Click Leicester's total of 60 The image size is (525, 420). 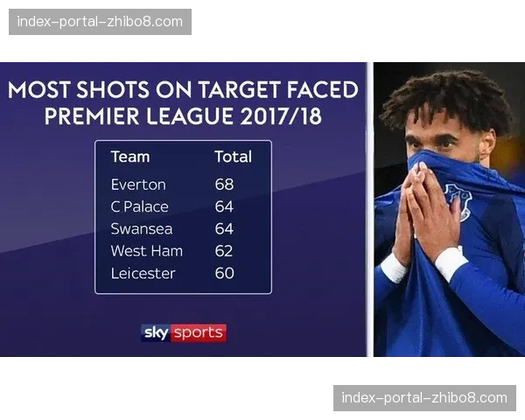click(x=225, y=273)
